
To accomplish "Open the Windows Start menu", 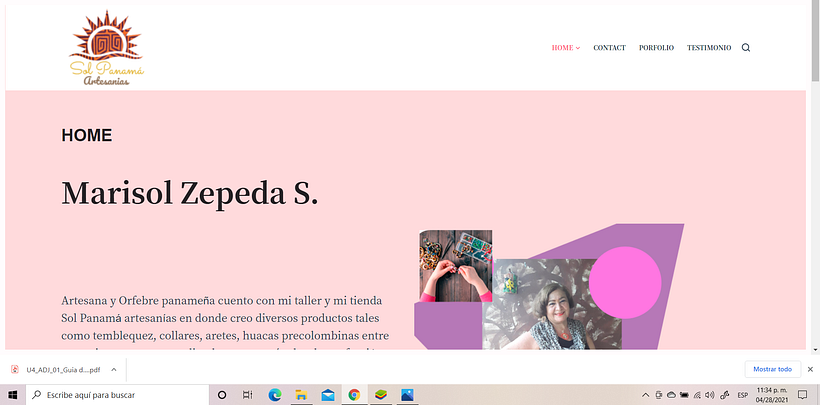I will (11, 395).
